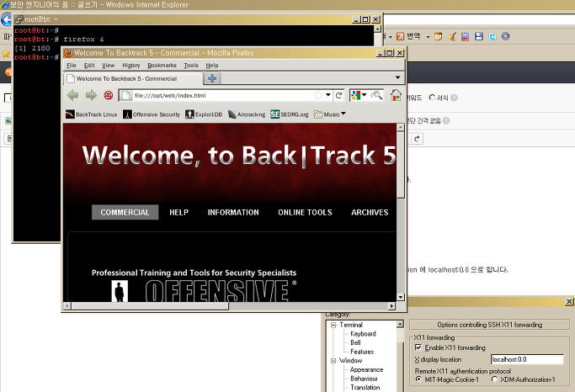Click the Firefox vertical scrollbar down arrow
The width and height of the screenshot is (575, 392).
point(400,297)
